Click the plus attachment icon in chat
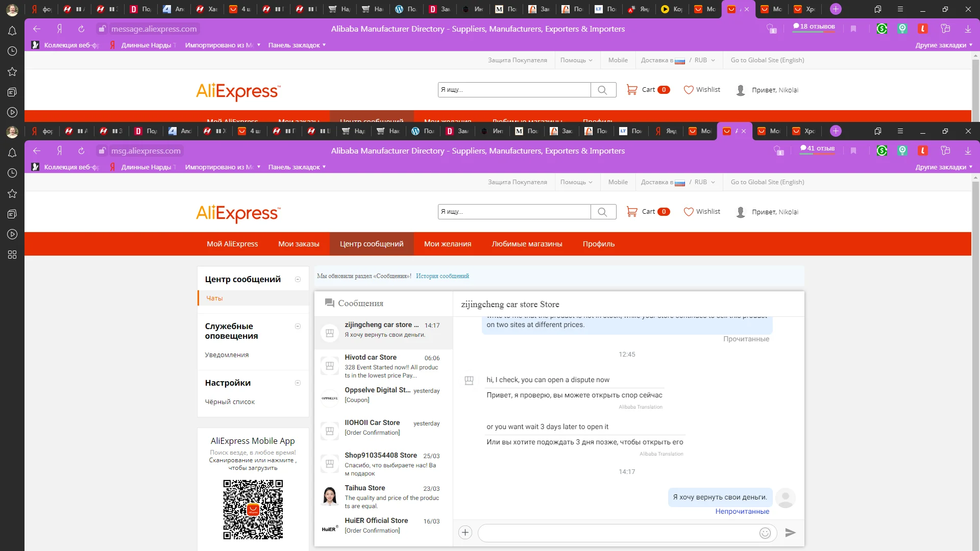This screenshot has height=551, width=980. [465, 533]
